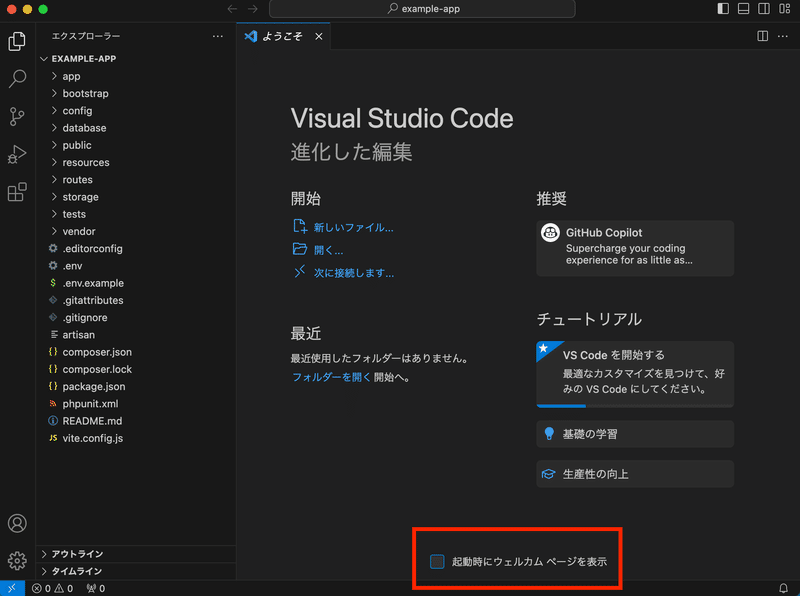Image resolution: width=800 pixels, height=596 pixels.
Task: Open Explorer views and more actions menu
Action: 218,36
